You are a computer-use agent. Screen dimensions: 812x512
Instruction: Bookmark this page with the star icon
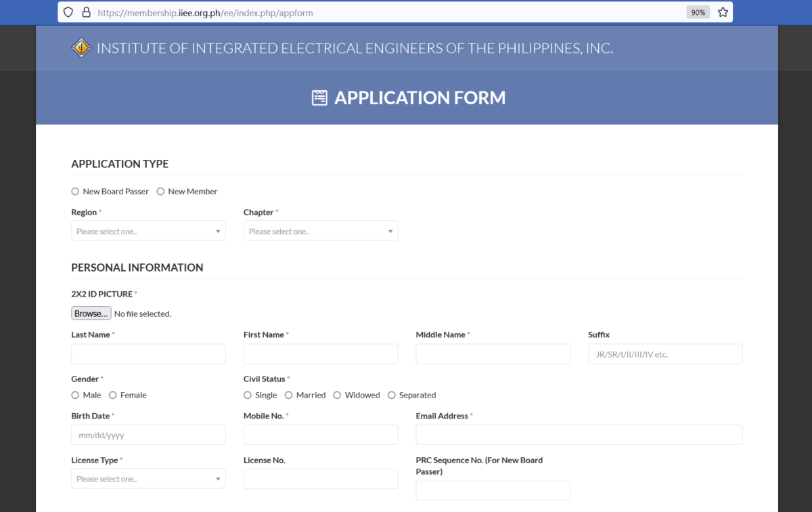[x=723, y=12]
